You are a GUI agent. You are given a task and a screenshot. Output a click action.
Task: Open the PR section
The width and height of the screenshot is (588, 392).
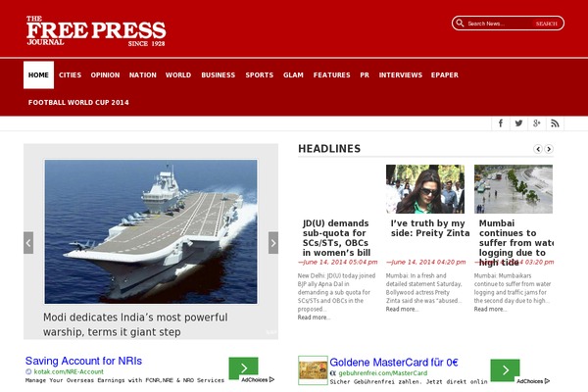tap(365, 75)
